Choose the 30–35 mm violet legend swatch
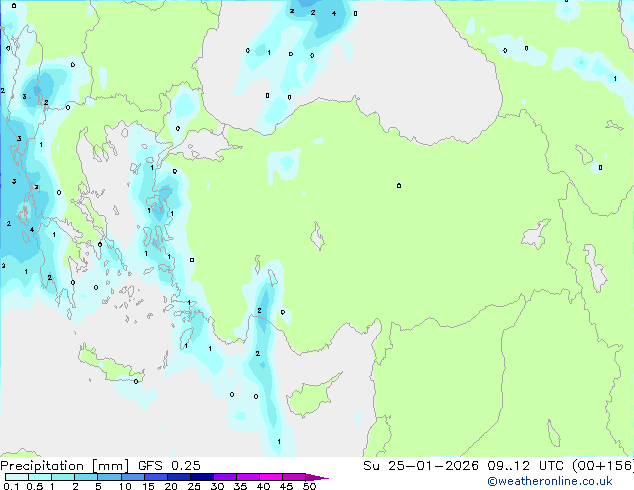634x490 pixels. tap(225, 477)
